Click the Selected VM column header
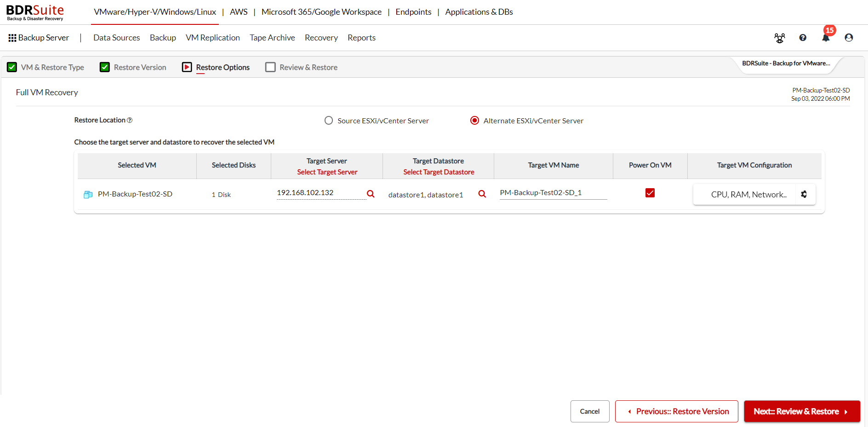This screenshot has height=427, width=868. [x=137, y=165]
